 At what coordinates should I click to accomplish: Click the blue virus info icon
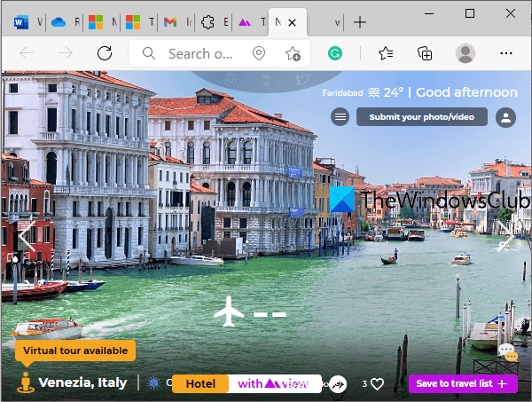(153, 383)
